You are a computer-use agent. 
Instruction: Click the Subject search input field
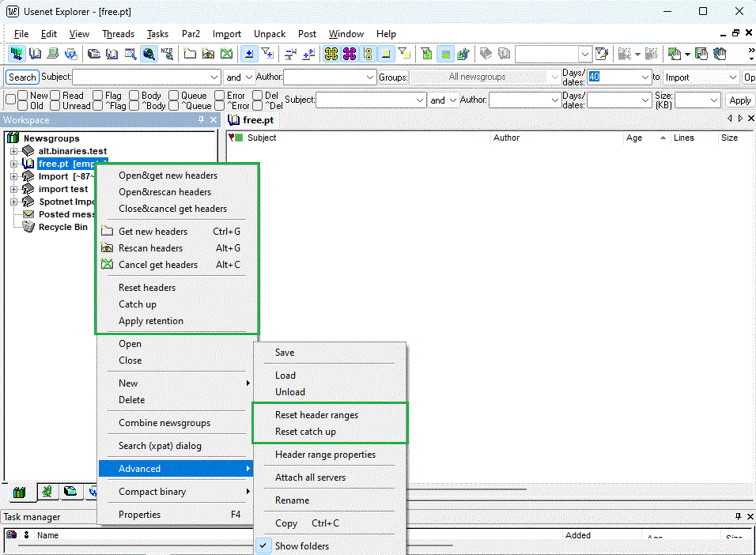[141, 77]
